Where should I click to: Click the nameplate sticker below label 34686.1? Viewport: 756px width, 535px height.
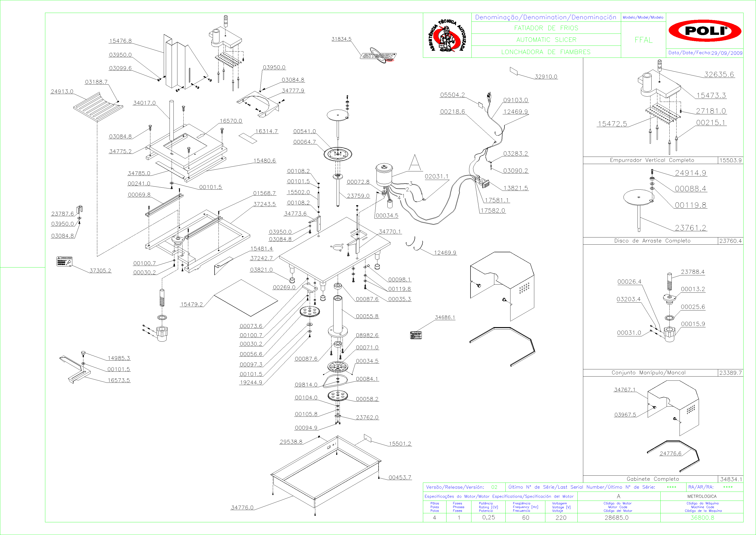point(416,335)
